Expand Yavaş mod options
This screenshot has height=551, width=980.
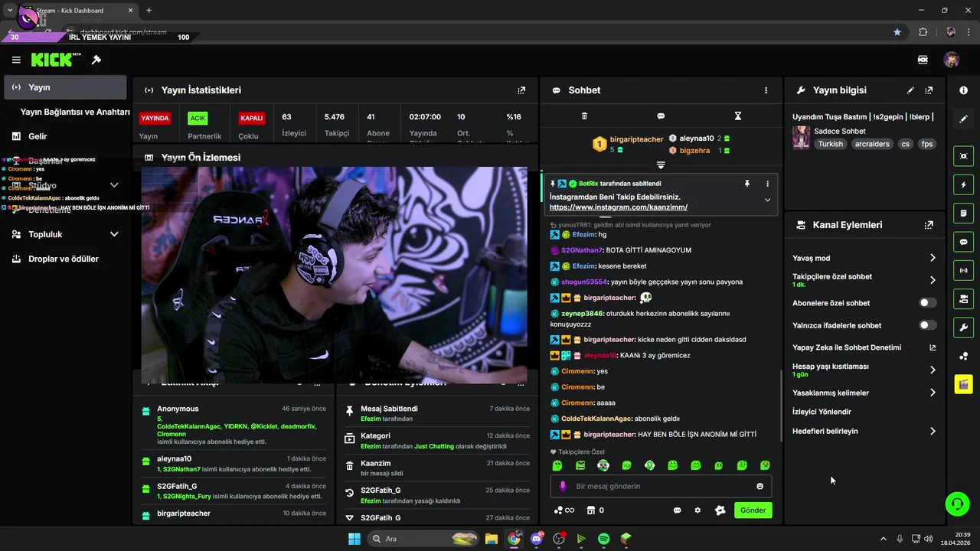click(x=933, y=258)
